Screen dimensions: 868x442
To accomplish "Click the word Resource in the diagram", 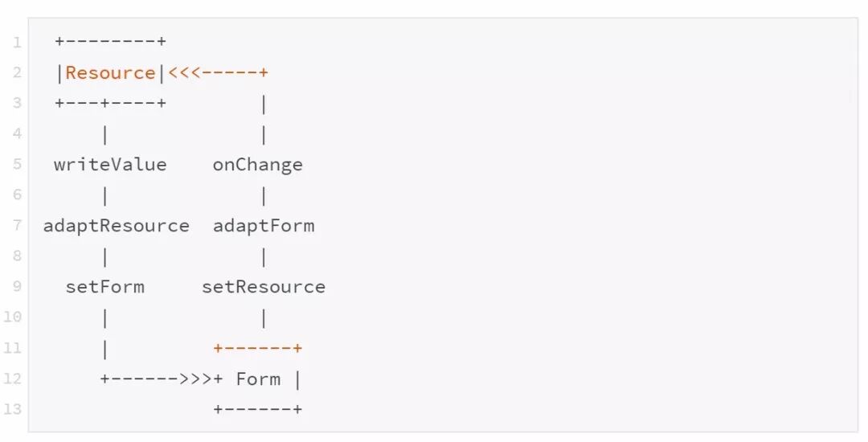I will [x=110, y=73].
